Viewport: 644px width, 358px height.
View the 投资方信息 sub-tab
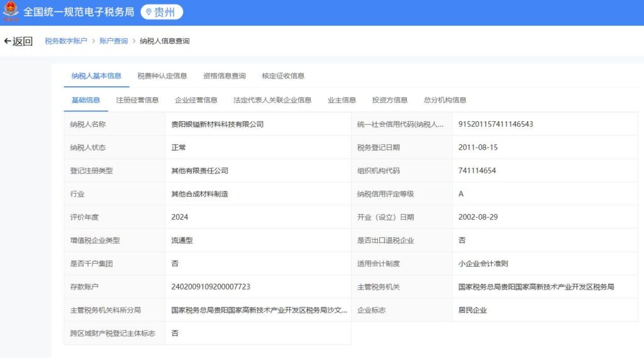pyautogui.click(x=390, y=100)
